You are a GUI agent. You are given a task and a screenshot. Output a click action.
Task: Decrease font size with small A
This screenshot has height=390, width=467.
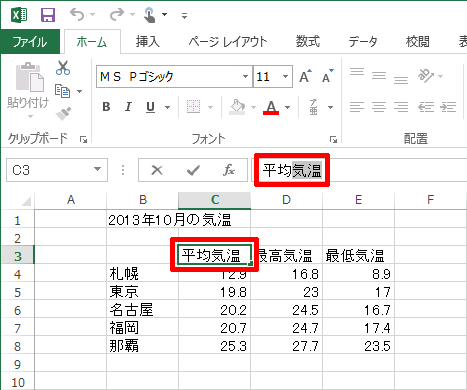[328, 77]
